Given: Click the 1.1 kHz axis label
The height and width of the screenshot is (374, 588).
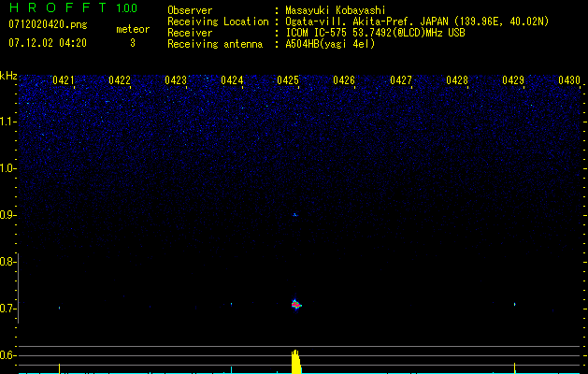Looking at the screenshot, I should point(7,122).
